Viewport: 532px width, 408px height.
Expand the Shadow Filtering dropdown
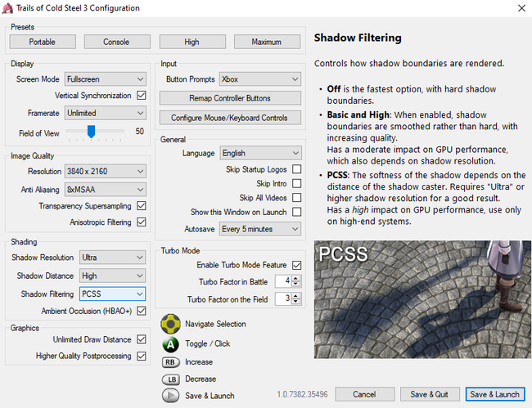[112, 294]
